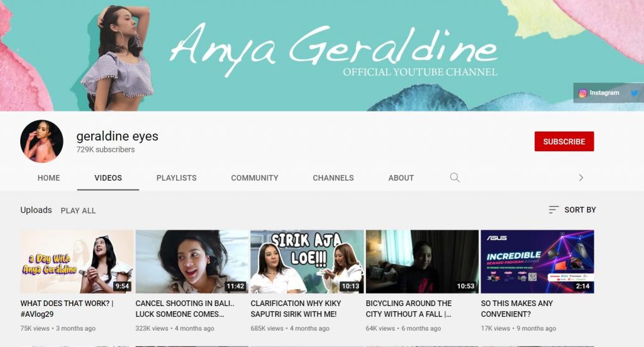Go to the Community tab

(x=255, y=178)
